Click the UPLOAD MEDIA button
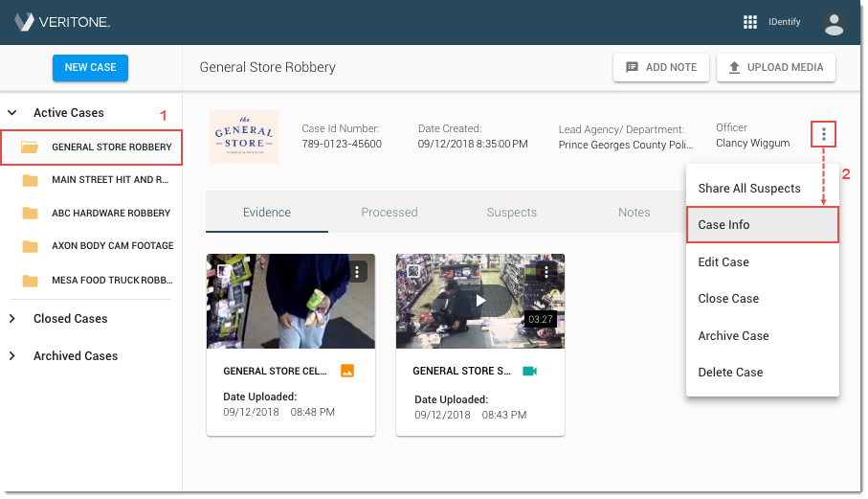 pos(775,68)
